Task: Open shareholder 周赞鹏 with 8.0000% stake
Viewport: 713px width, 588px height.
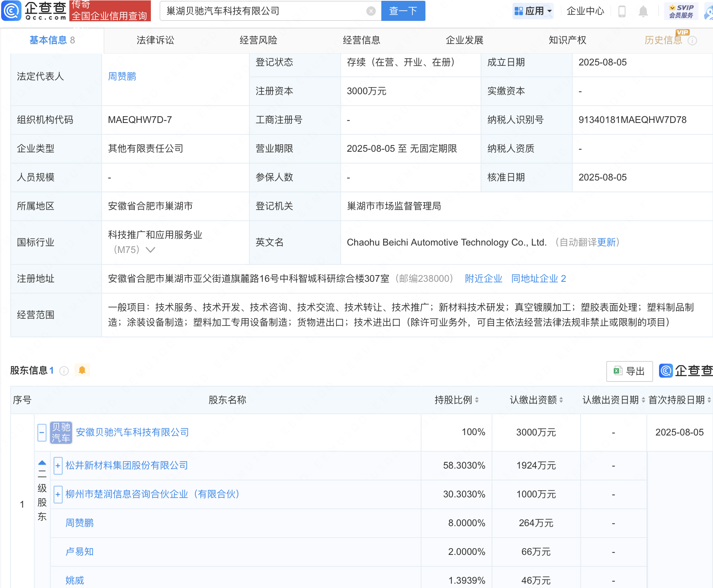Action: 80,523
